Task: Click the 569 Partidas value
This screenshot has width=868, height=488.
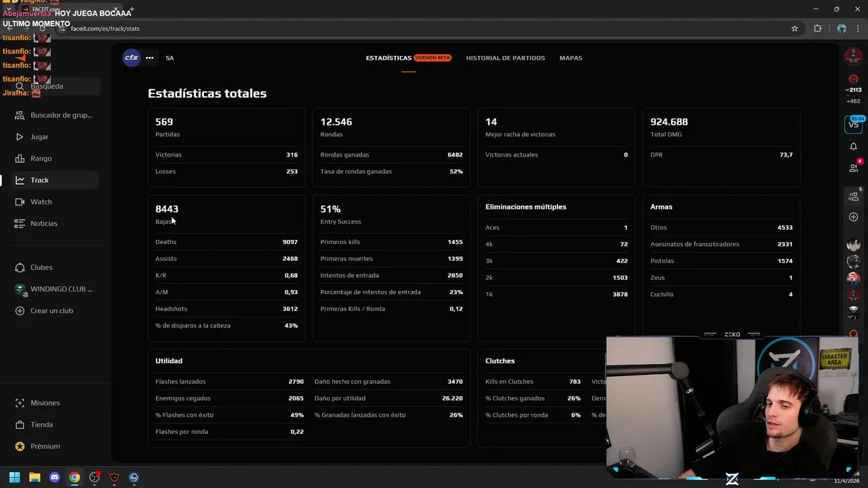Action: pyautogui.click(x=164, y=122)
